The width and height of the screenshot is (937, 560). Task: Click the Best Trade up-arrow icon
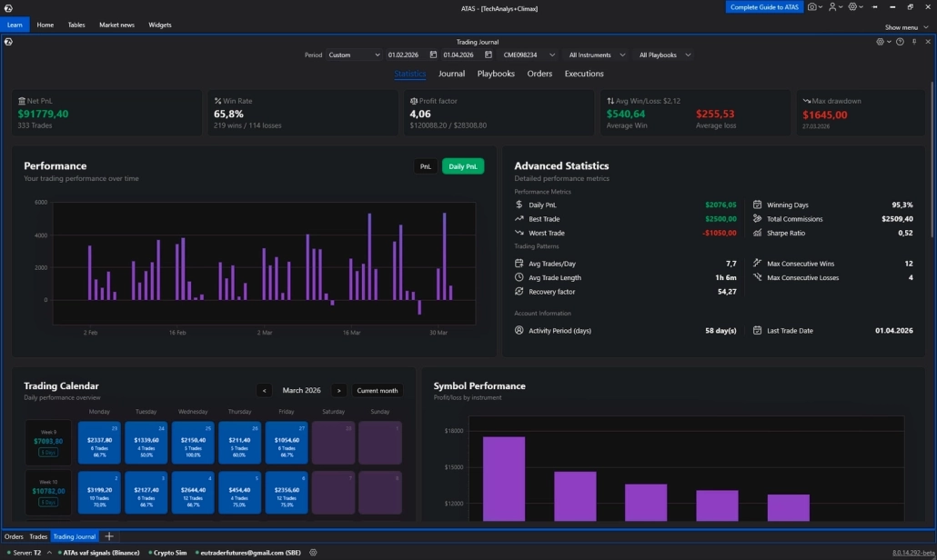pyautogui.click(x=519, y=219)
